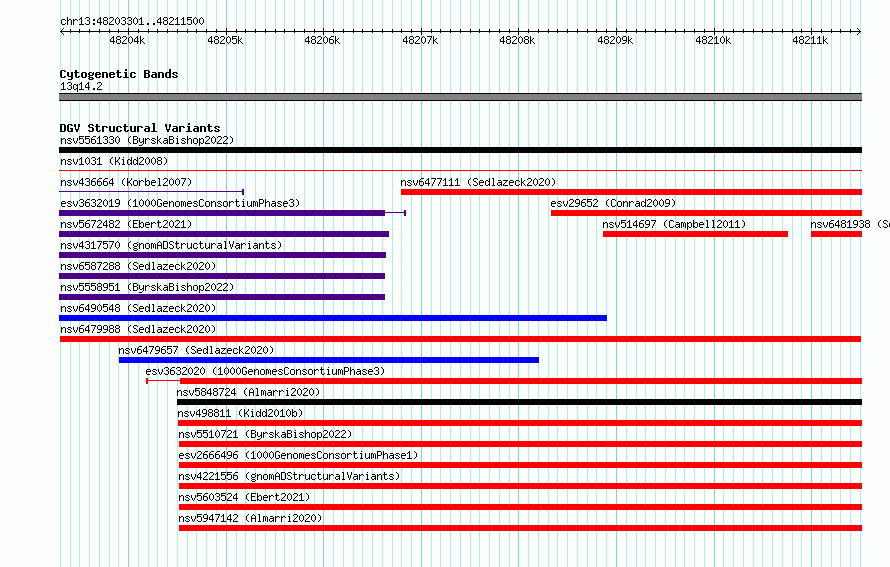Click nsv5510721 (ByrskaBishop2022) label
The height and width of the screenshot is (567, 890).
click(x=265, y=434)
